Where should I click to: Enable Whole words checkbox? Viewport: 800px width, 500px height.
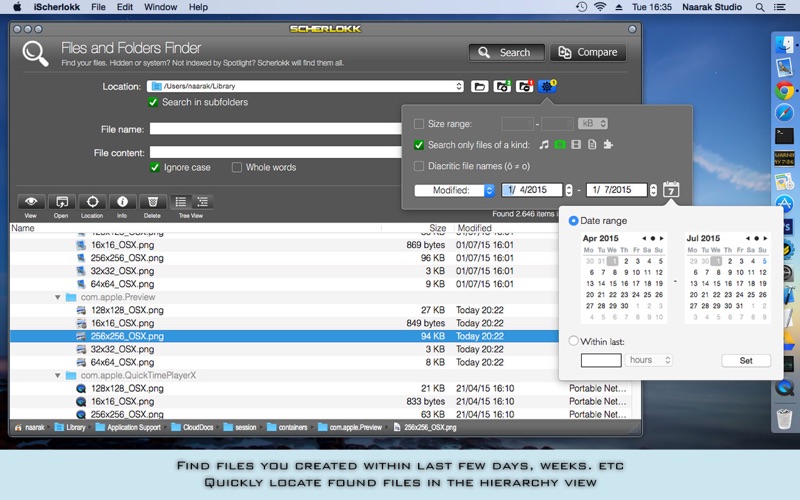(237, 167)
